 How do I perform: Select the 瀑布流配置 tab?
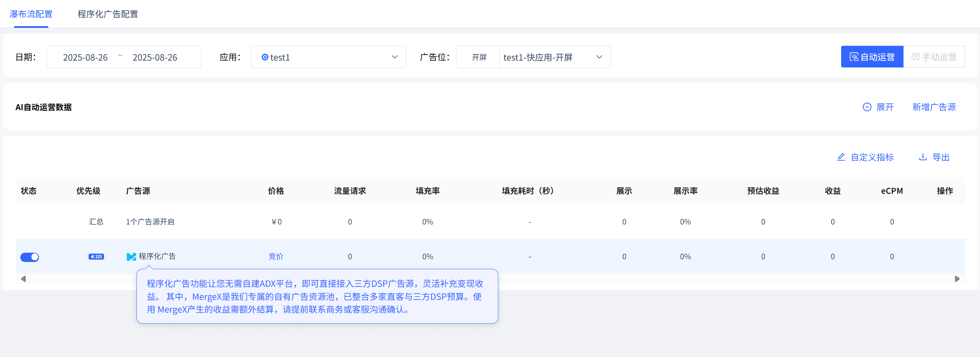[x=31, y=14]
